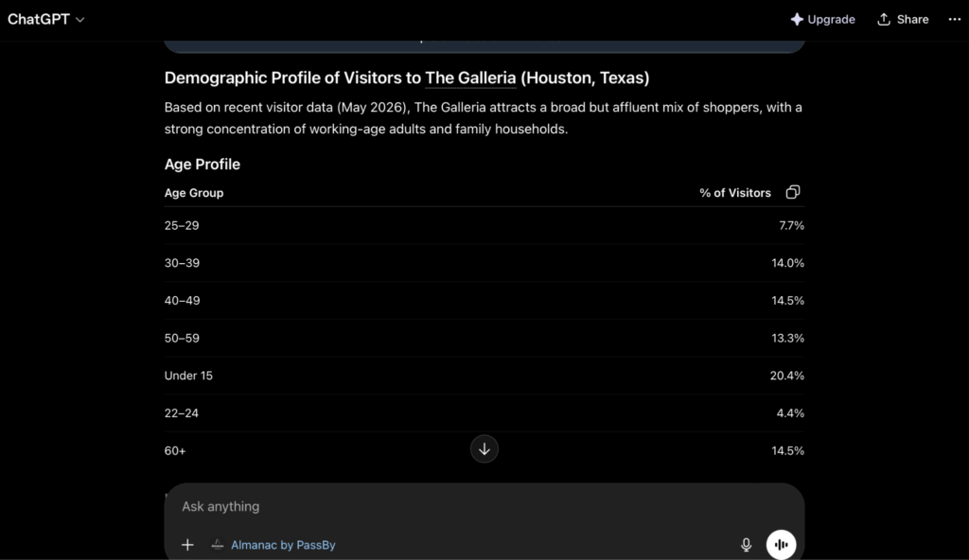Select the 25–29 age group cell
Image resolution: width=969 pixels, height=560 pixels.
[182, 225]
